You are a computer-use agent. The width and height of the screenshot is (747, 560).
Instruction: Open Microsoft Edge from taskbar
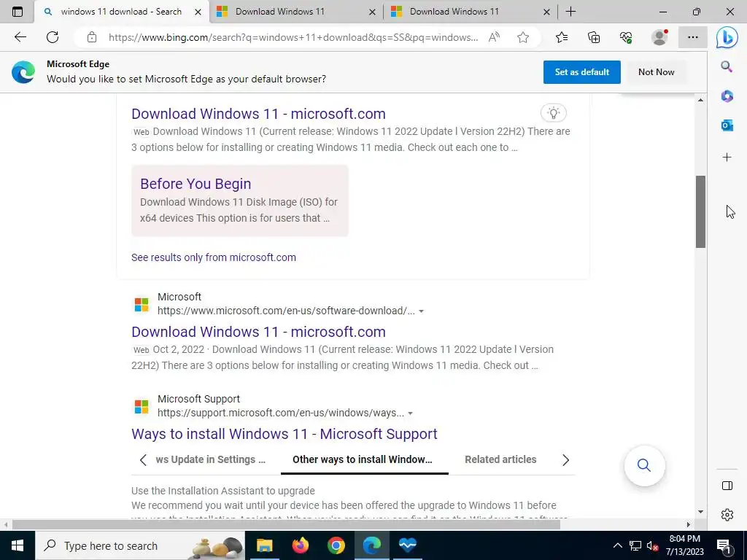(x=371, y=545)
